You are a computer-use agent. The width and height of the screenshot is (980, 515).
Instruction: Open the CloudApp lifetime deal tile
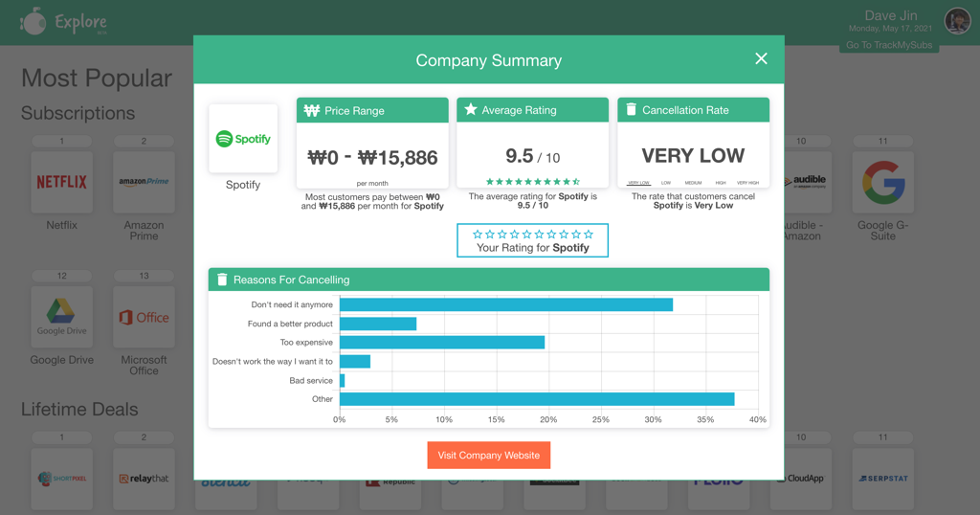point(801,478)
